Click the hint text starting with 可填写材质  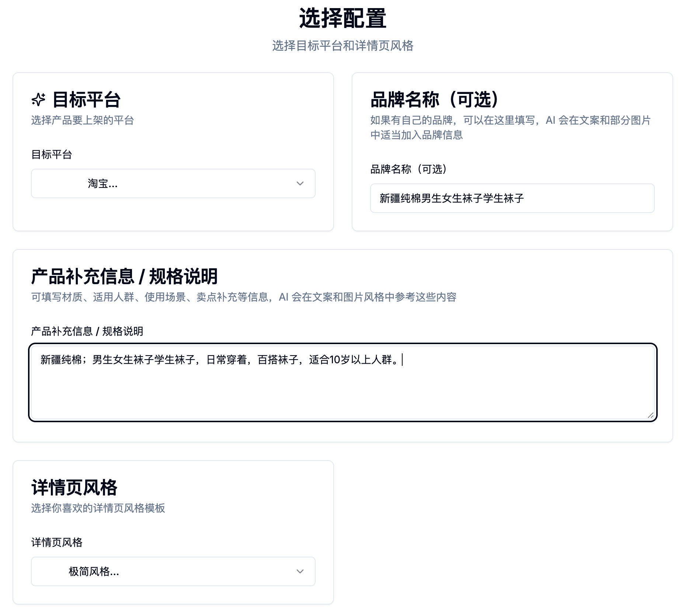[243, 297]
